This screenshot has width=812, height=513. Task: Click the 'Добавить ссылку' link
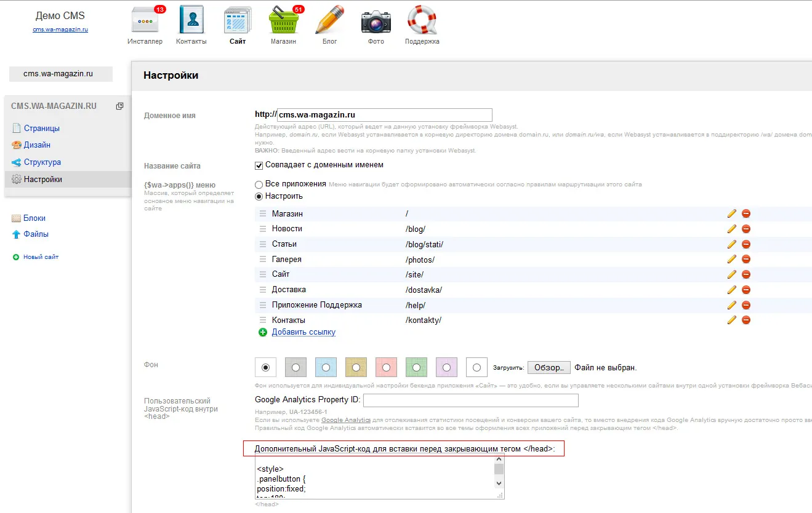coord(303,332)
